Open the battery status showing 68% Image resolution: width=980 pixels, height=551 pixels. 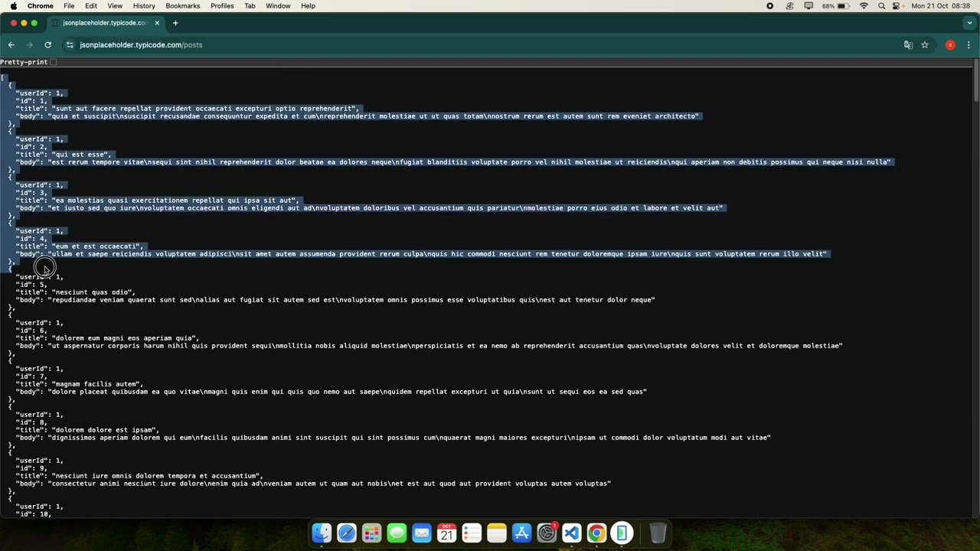(835, 6)
